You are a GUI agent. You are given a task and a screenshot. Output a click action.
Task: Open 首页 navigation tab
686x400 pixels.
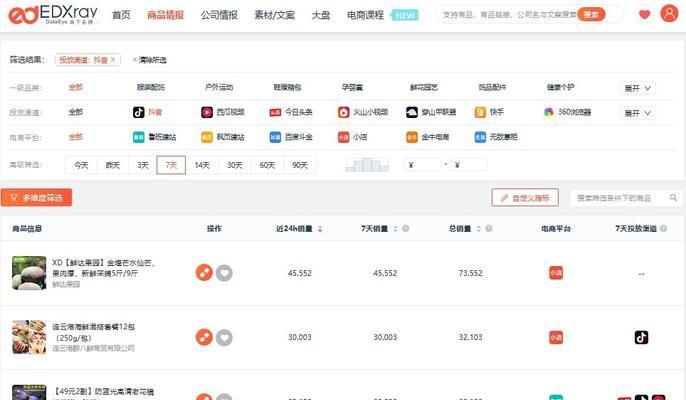pyautogui.click(x=121, y=15)
